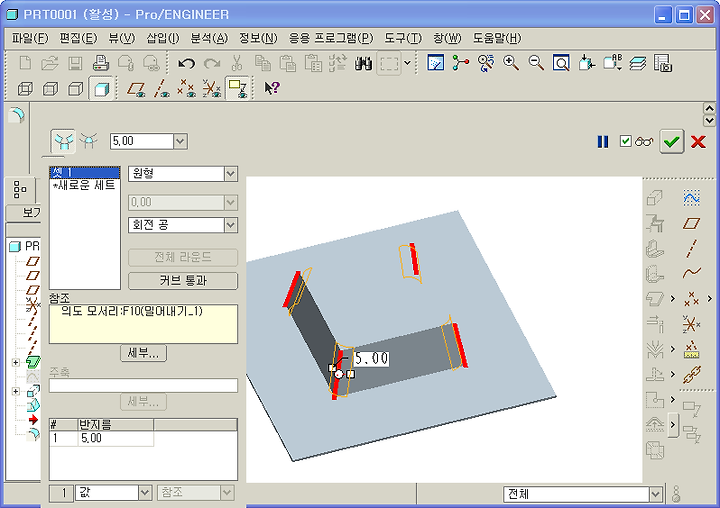The image size is (720, 508).
Task: Toggle annotation element display
Action: [237, 88]
